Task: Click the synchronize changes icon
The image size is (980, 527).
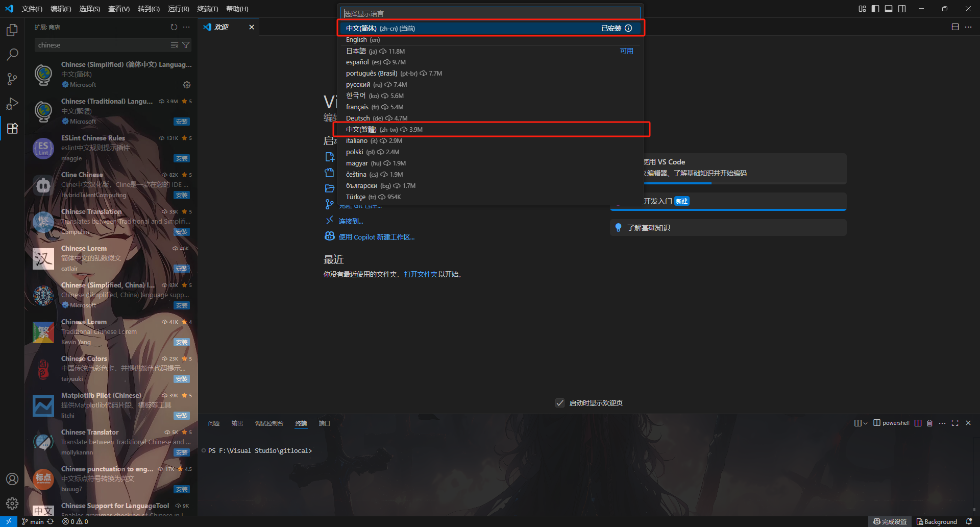Action: tap(51, 521)
